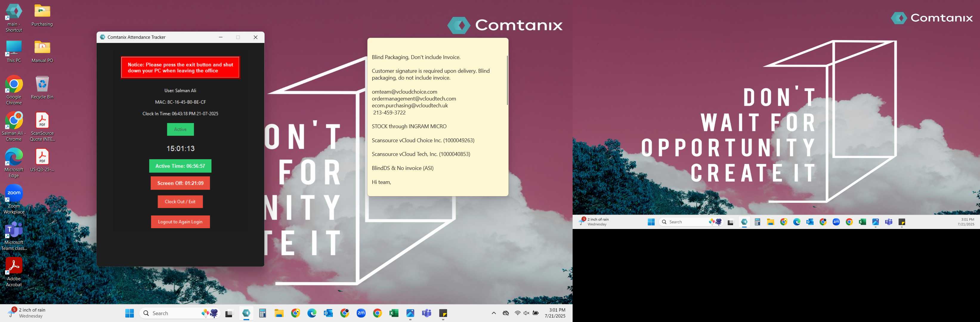Open Start menu on second monitor taskbar
980x322 pixels.
(x=651, y=222)
